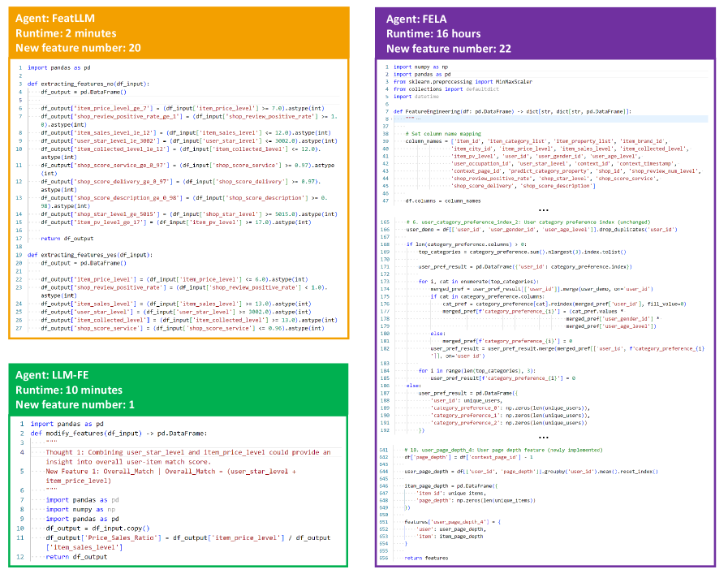Click 'def modify_features(df_input)' line in LLM-FE
728x578 pixels.
pyautogui.click(x=118, y=433)
